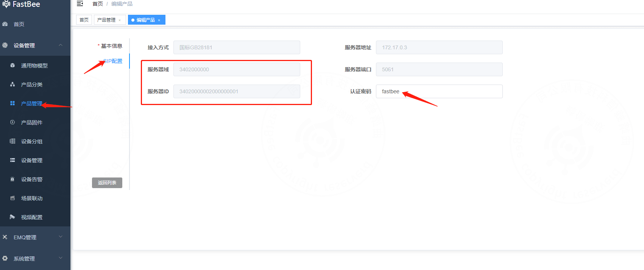Close the 产品管理 page tab
The height and width of the screenshot is (270, 644).
pyautogui.click(x=120, y=20)
